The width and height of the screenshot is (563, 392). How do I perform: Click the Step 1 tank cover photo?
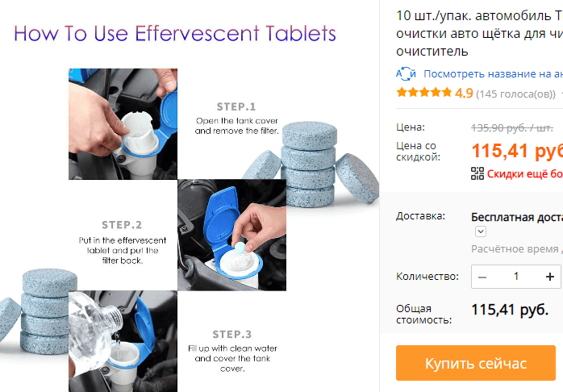(123, 124)
